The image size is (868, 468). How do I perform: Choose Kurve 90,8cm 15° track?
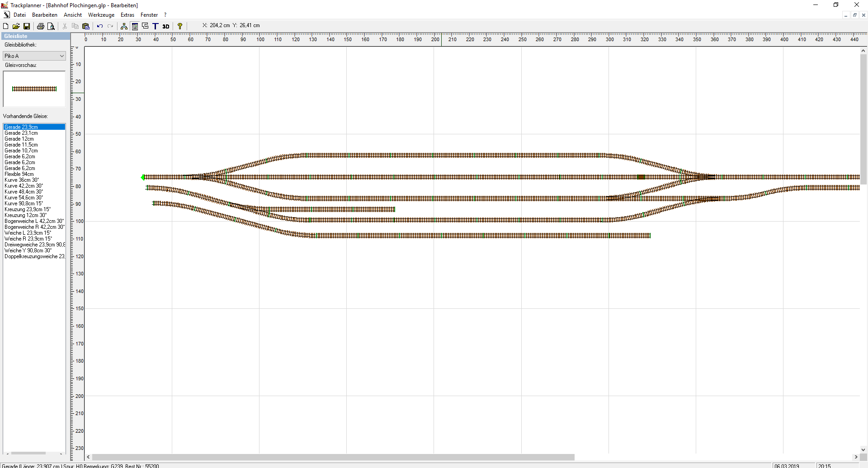point(34,203)
